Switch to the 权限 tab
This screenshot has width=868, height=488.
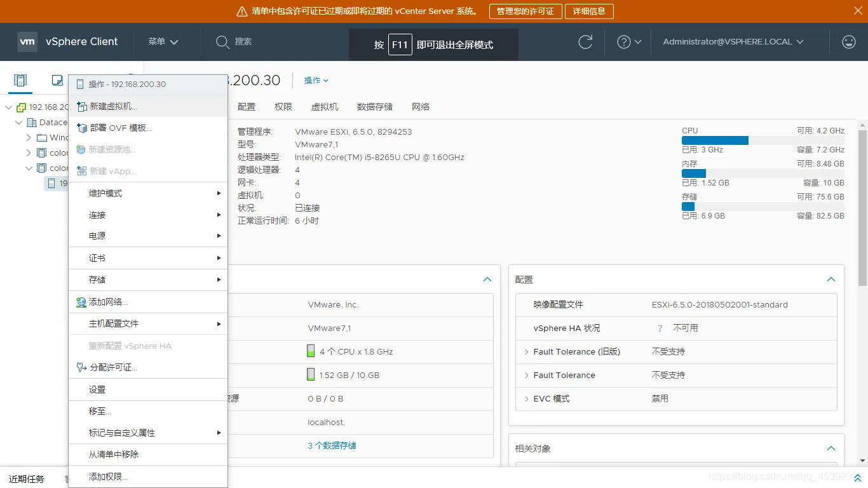[x=283, y=107]
